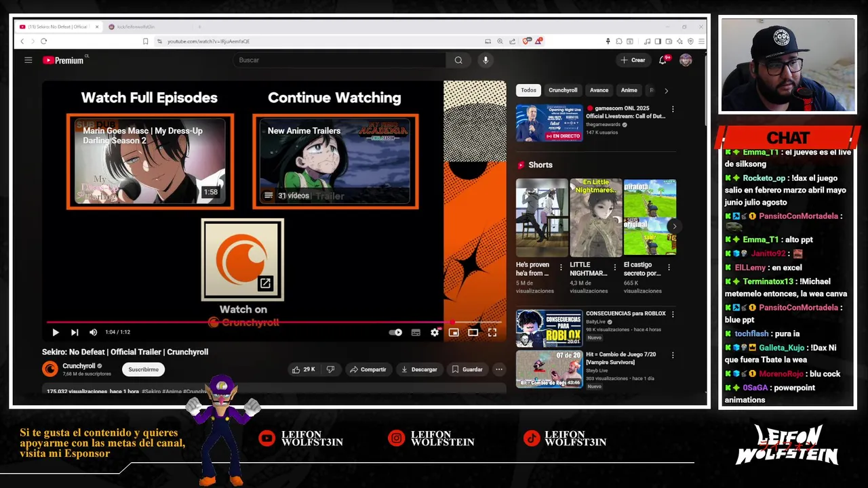Close the Sekiro: No Defeat tab
The image size is (868, 488).
[97, 27]
